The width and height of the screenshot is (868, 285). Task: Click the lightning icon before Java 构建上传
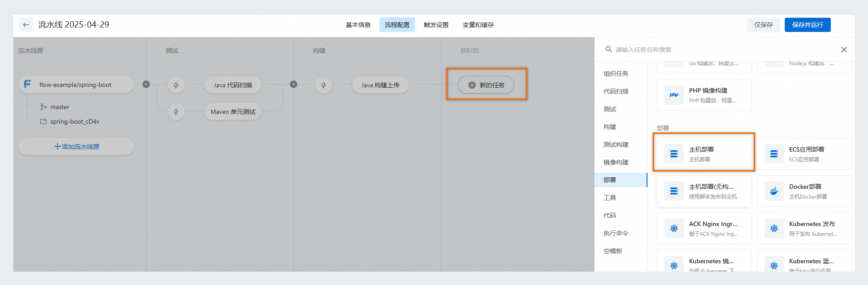323,85
